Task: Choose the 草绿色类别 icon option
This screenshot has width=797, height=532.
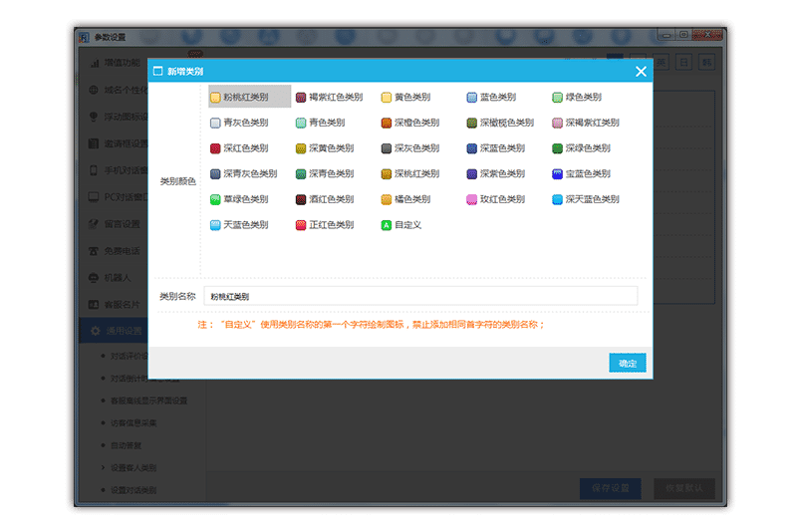Action: tap(239, 198)
